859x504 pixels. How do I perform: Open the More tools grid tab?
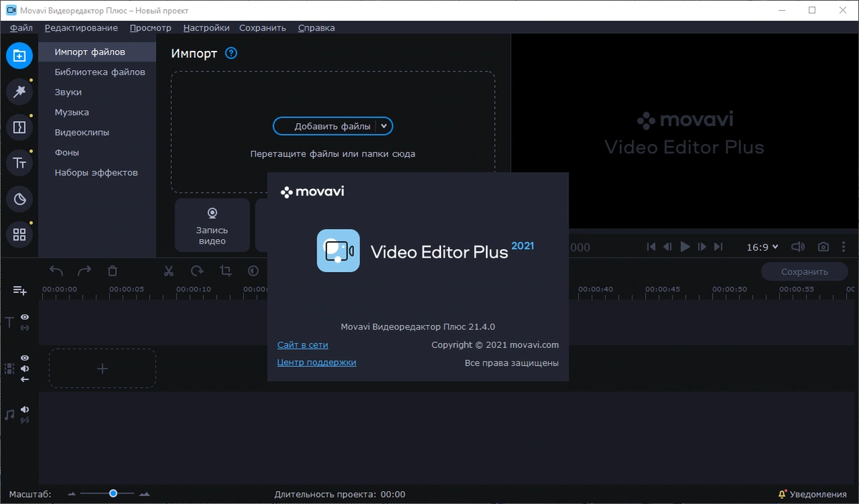(19, 235)
